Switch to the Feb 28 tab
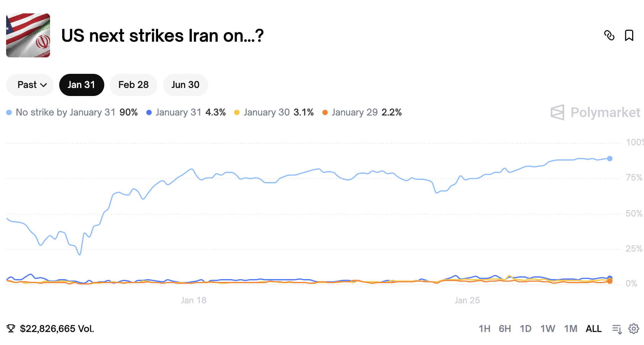This screenshot has height=345, width=644. pyautogui.click(x=133, y=85)
